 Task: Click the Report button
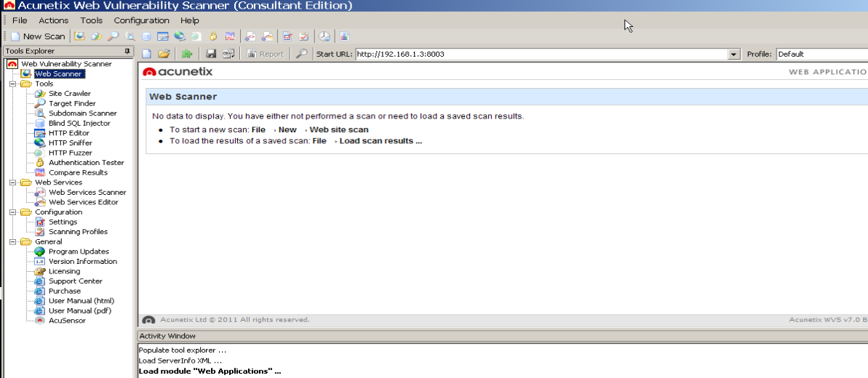tap(266, 54)
